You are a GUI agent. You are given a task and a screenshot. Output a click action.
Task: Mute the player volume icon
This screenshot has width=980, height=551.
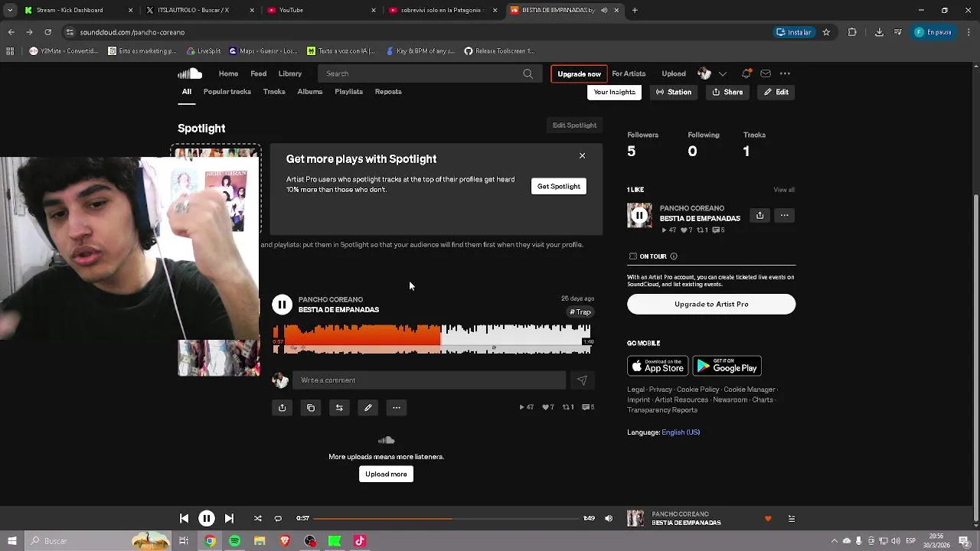pos(609,518)
